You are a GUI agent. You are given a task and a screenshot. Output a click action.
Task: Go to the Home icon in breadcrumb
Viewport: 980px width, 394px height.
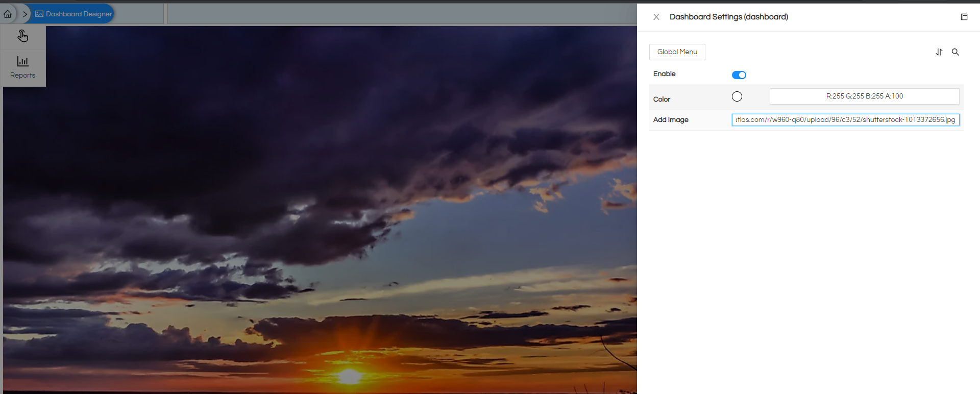pos(8,14)
